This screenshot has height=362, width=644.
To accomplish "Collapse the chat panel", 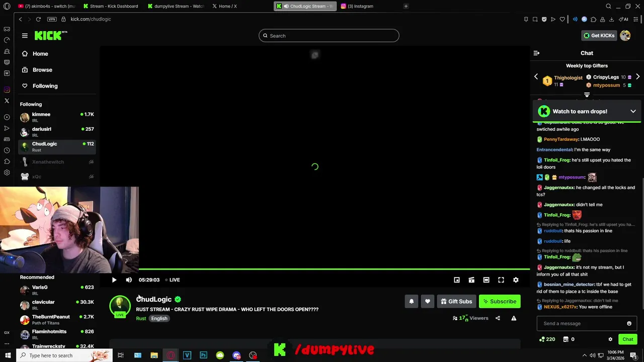I will [x=536, y=53].
